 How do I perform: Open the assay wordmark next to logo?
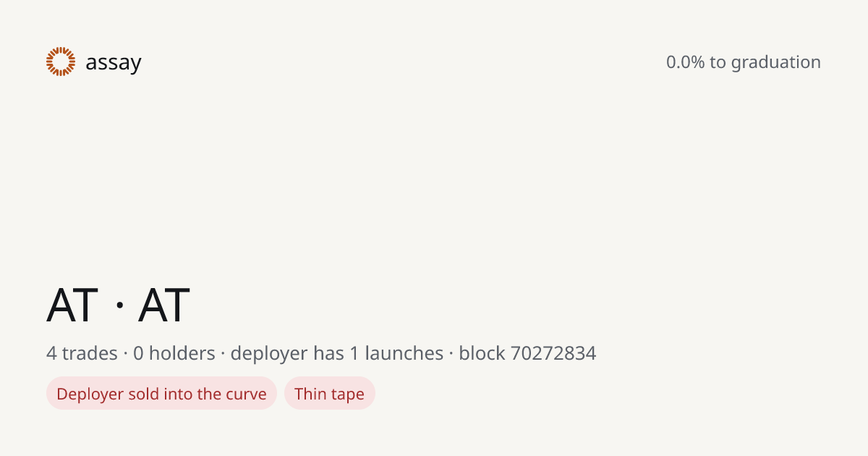(x=114, y=63)
